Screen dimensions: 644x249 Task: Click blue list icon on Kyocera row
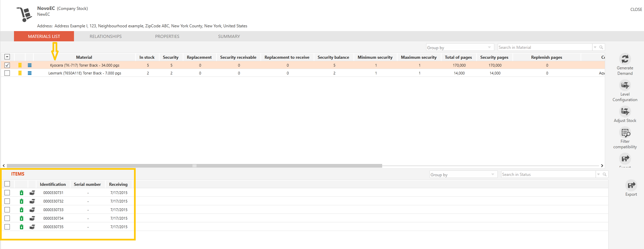[x=30, y=65]
